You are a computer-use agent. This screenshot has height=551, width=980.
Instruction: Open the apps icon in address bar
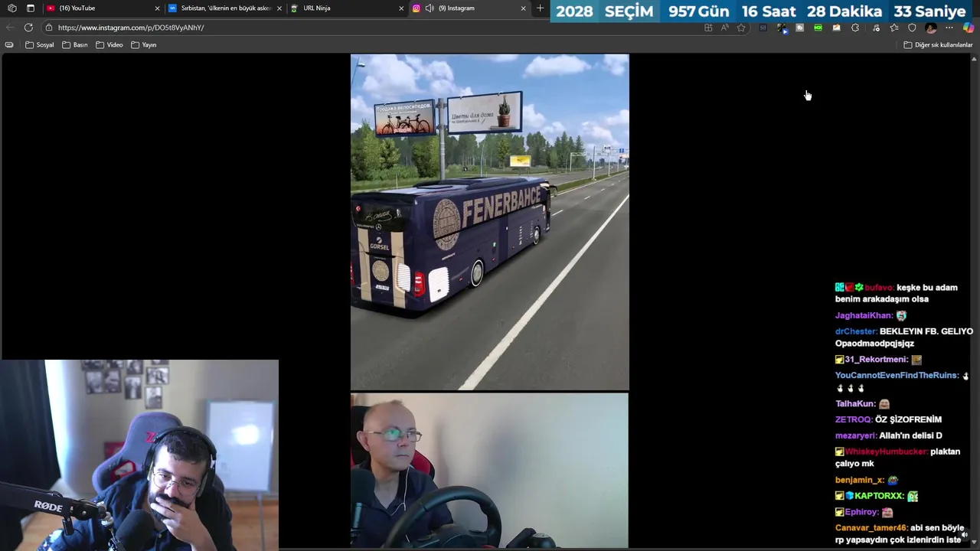[x=708, y=28]
